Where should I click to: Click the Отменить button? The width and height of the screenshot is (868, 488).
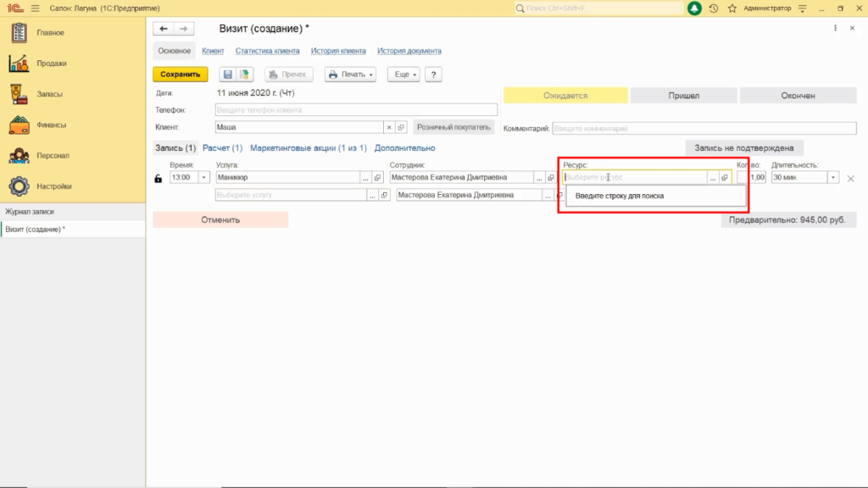point(220,219)
